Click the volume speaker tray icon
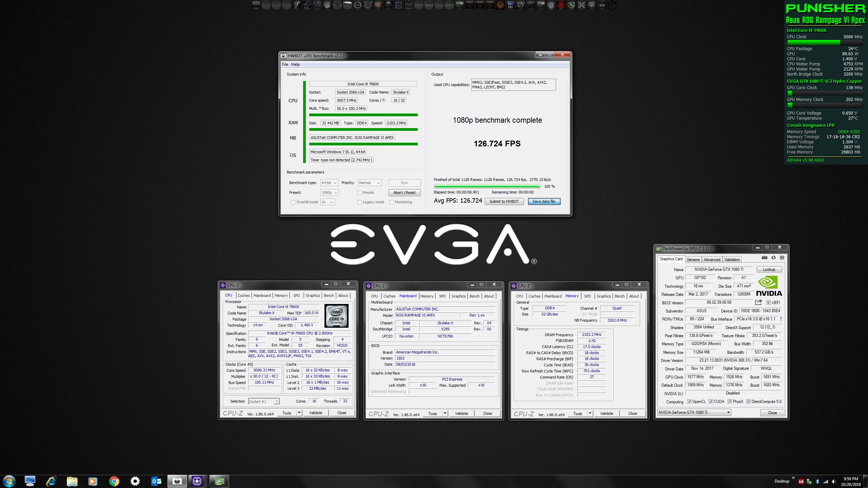 [x=834, y=481]
